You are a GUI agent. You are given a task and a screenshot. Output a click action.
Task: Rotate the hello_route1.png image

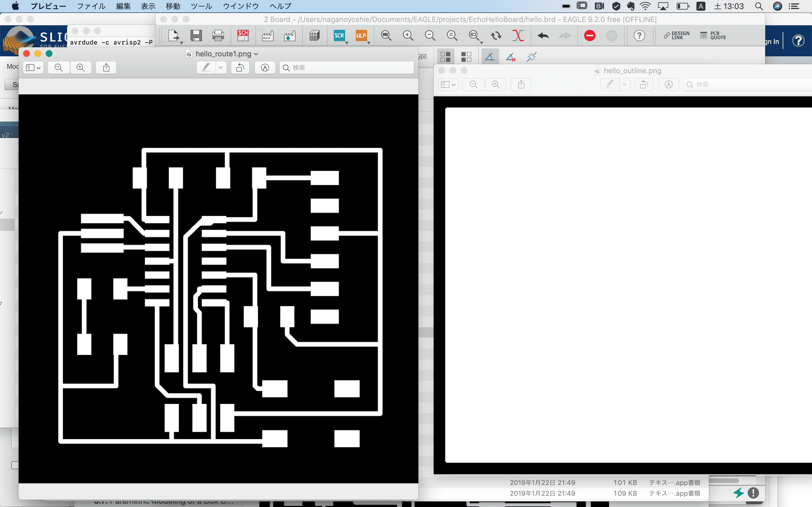[240, 67]
